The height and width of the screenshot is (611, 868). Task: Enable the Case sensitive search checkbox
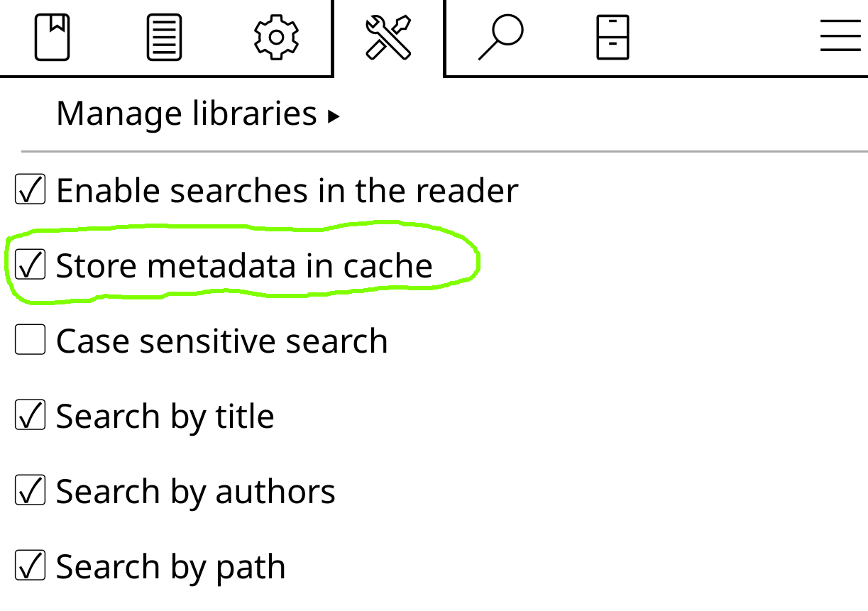tap(31, 341)
